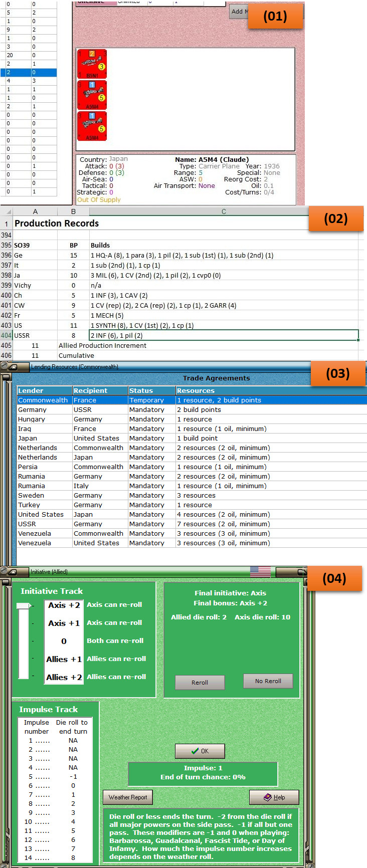Click the Resources column header
Viewport: 367px width, 868px height.
point(271,390)
